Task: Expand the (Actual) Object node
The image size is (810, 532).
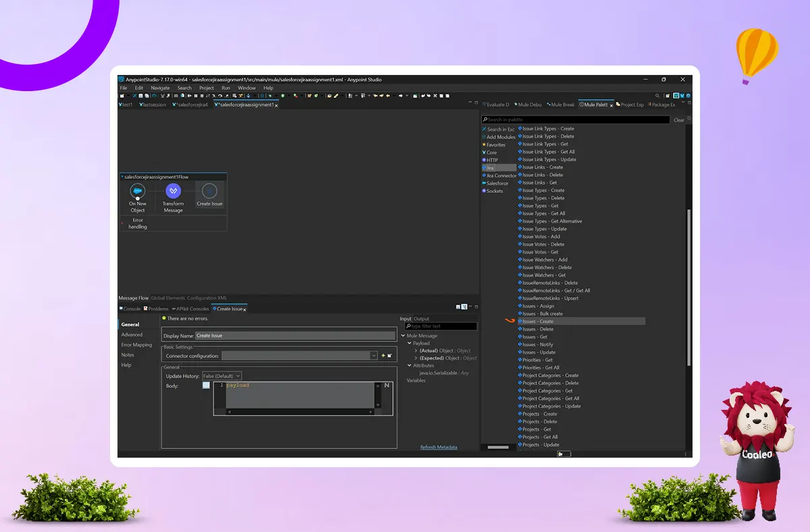Action: pyautogui.click(x=416, y=350)
